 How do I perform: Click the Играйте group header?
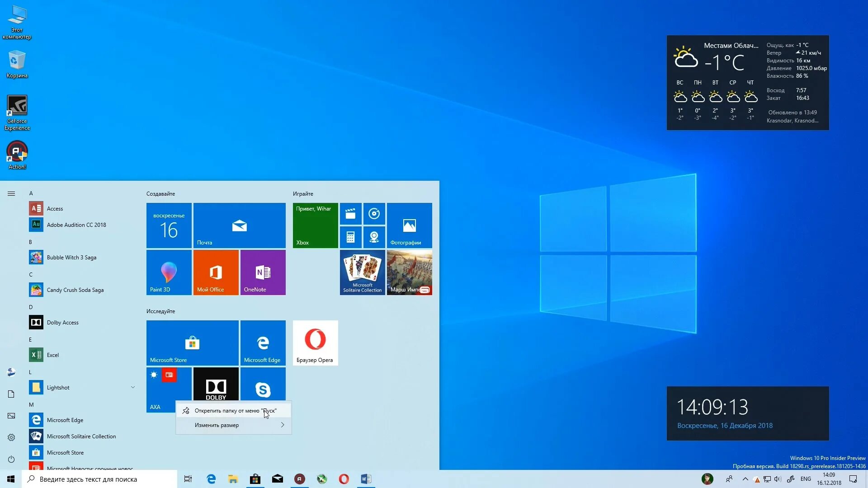tap(303, 194)
